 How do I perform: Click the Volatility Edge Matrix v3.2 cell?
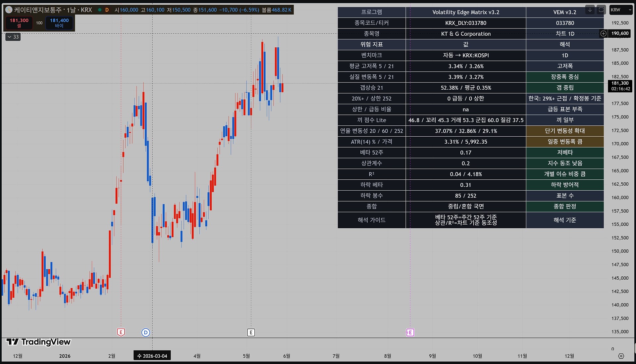click(466, 12)
